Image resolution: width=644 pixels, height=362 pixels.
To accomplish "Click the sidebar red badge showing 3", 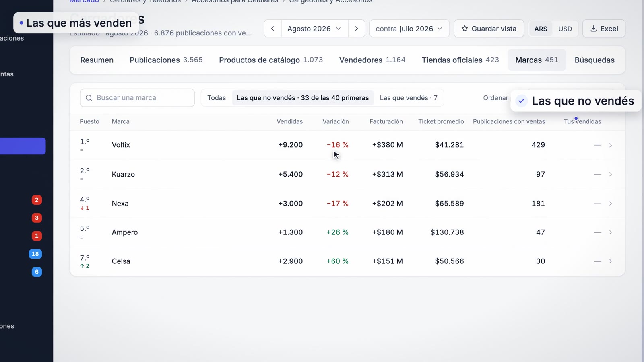I will click(x=37, y=218).
